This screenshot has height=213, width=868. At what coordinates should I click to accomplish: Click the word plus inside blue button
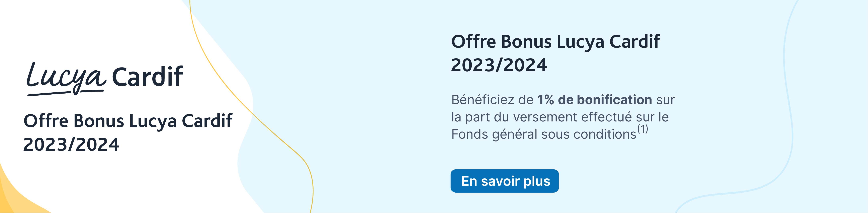point(537,182)
